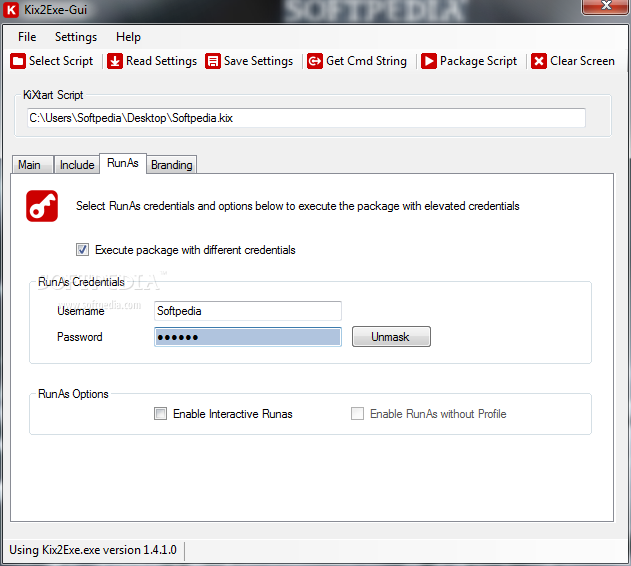Click the Kix2Exe-Gui title bar logo
The height and width of the screenshot is (566, 631).
click(x=11, y=10)
